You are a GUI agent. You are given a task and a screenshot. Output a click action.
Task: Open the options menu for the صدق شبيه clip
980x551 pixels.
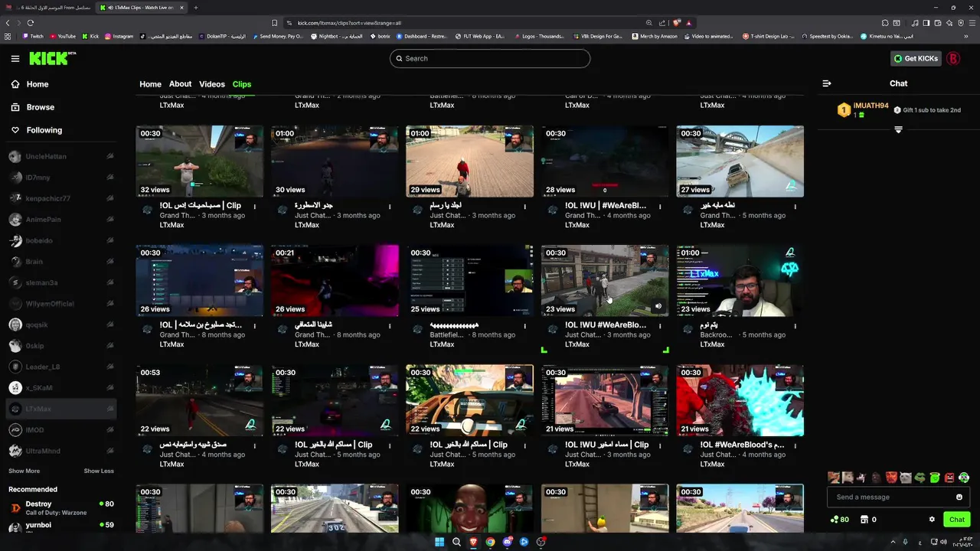tap(254, 445)
